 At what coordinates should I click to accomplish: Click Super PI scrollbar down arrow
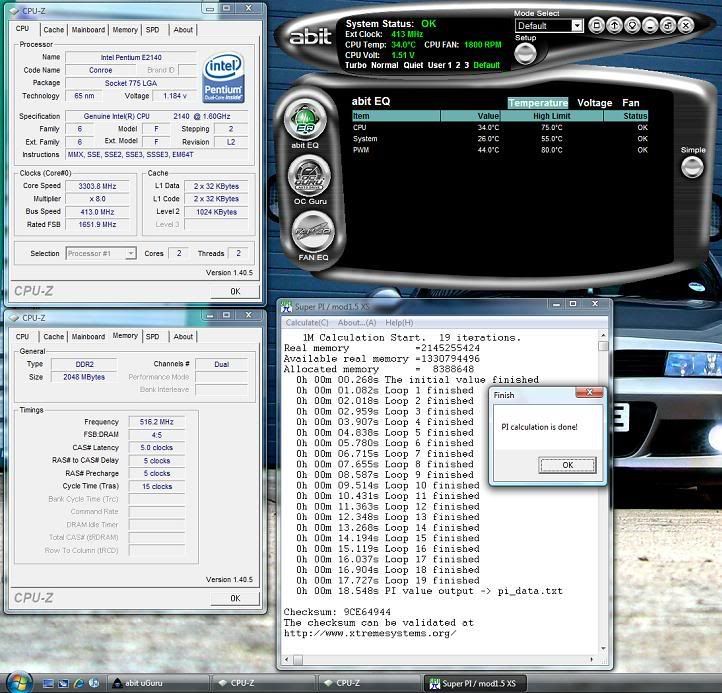(603, 649)
